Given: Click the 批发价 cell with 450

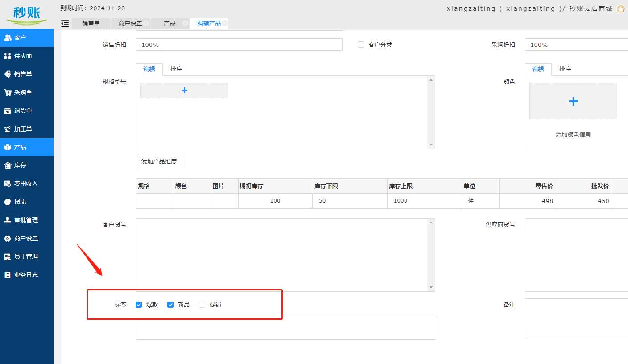Looking at the screenshot, I should [583, 201].
